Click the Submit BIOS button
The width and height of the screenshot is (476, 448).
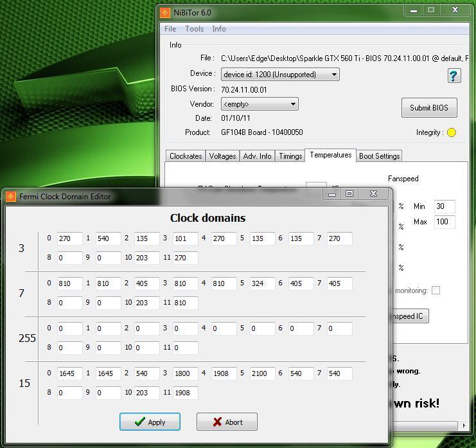tap(429, 108)
